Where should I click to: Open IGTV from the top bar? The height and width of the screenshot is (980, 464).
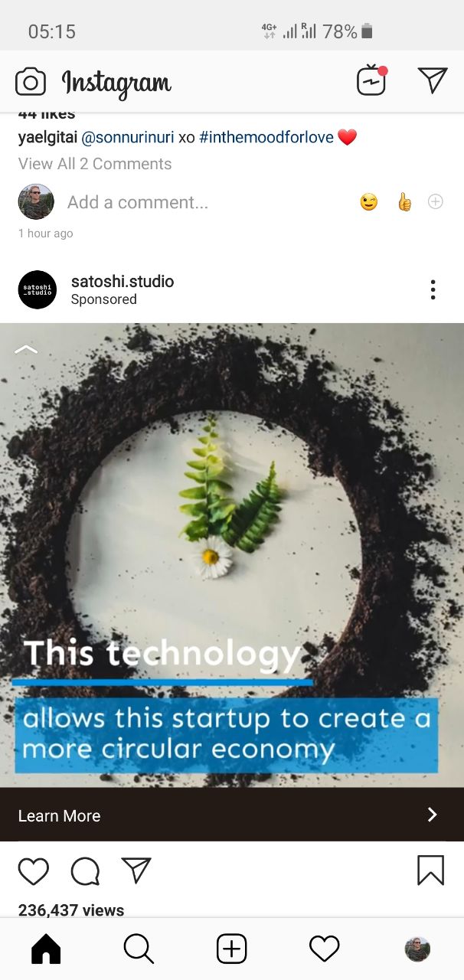pos(371,80)
